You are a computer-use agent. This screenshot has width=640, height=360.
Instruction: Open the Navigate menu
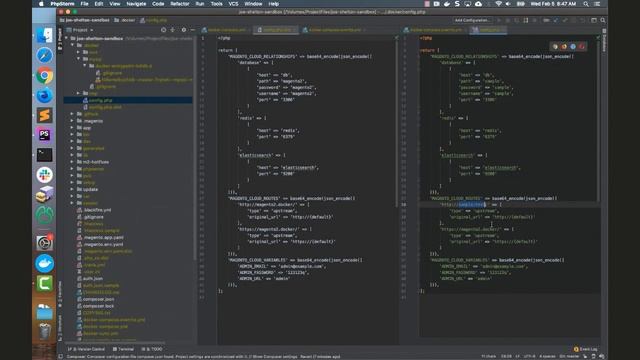pos(136,4)
